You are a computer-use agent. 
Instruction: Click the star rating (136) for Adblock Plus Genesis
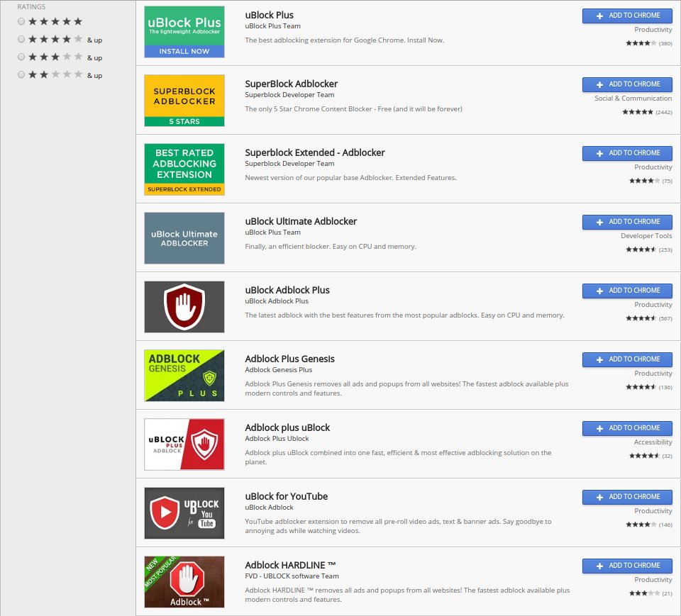pos(649,387)
